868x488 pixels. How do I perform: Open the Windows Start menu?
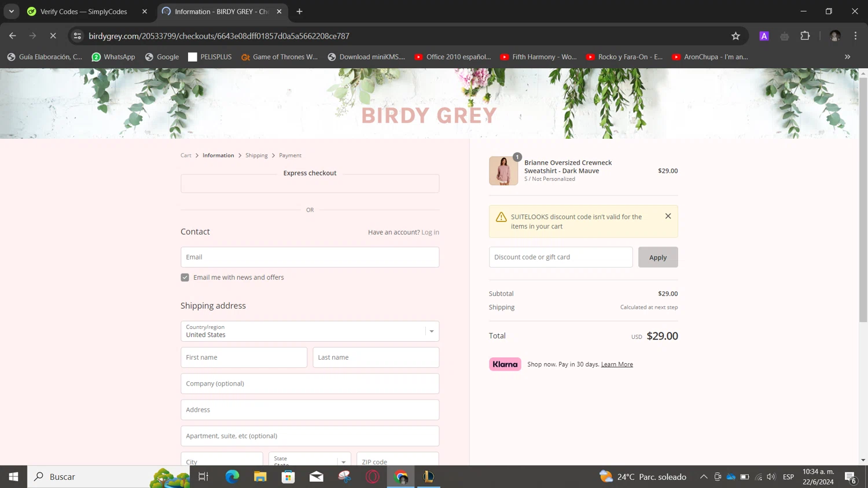pyautogui.click(x=13, y=476)
